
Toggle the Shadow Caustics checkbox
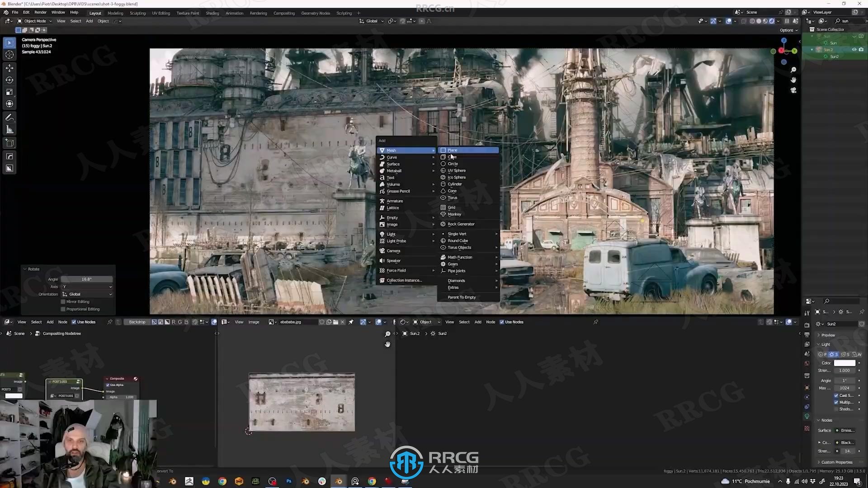point(836,409)
